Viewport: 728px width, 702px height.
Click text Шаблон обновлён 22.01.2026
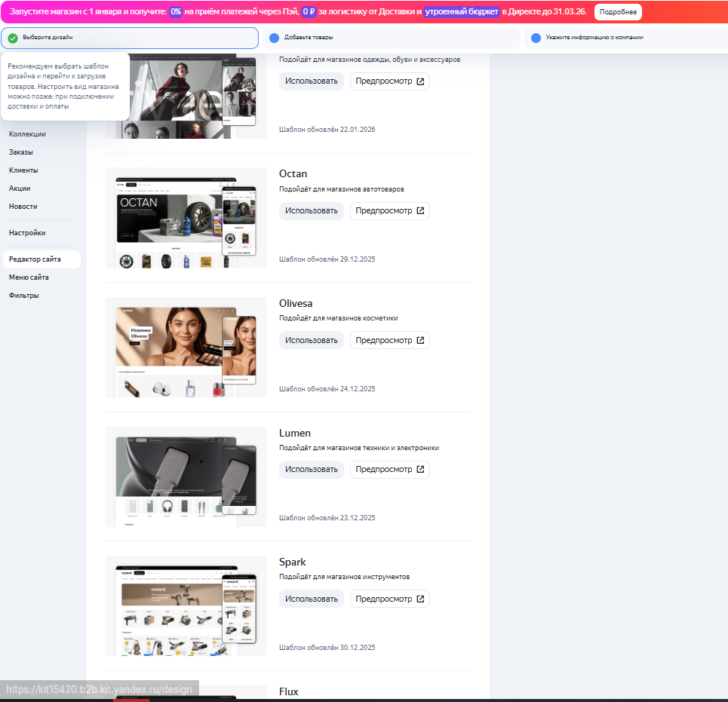point(327,130)
